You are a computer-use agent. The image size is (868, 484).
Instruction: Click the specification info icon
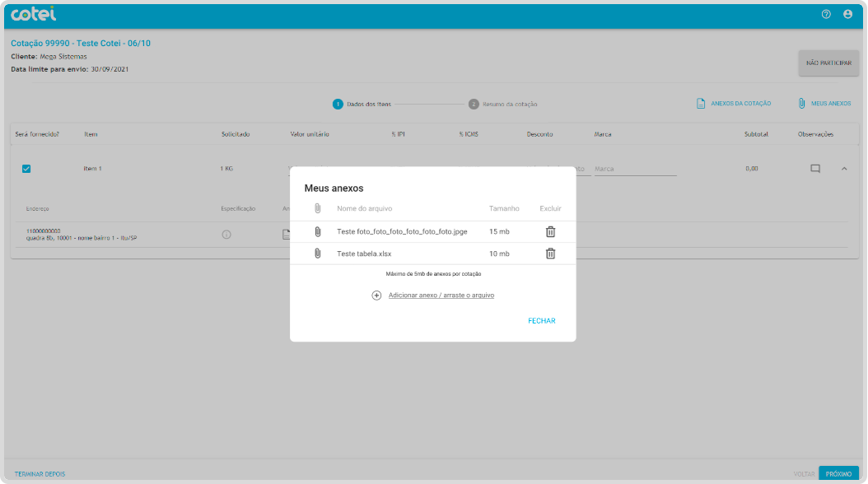226,235
